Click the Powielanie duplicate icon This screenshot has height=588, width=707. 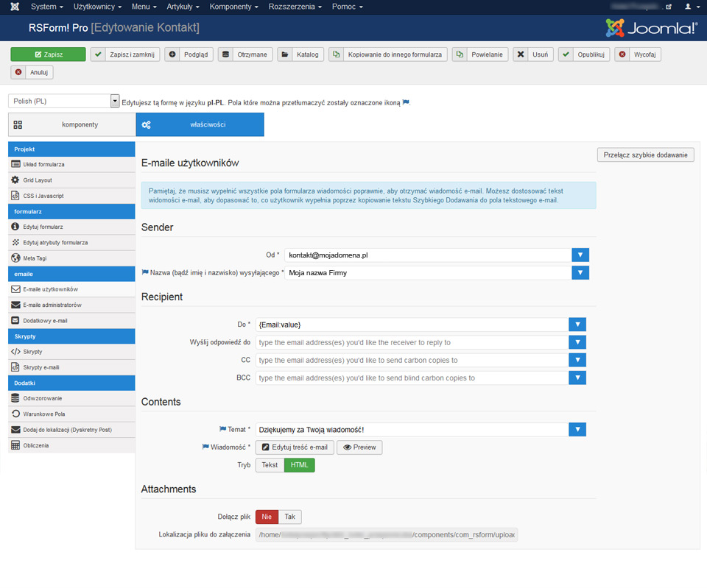460,54
